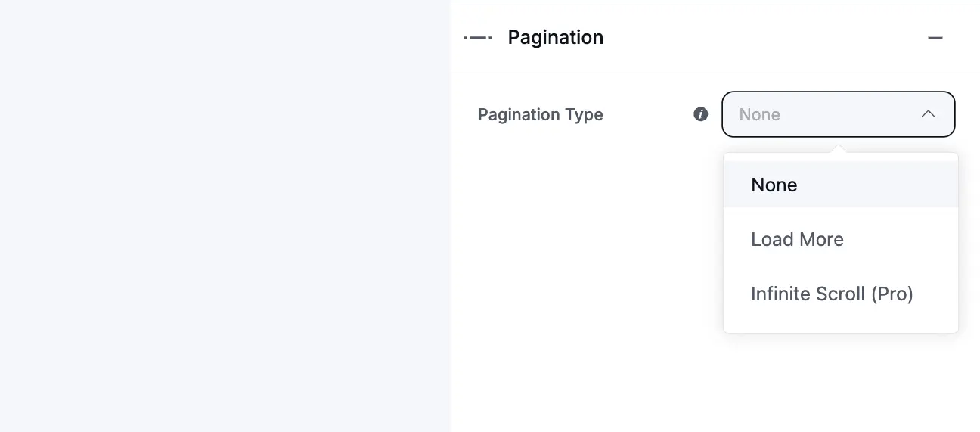Close the Pagination Type dropdown field
The image size is (980, 432).
[x=838, y=114]
